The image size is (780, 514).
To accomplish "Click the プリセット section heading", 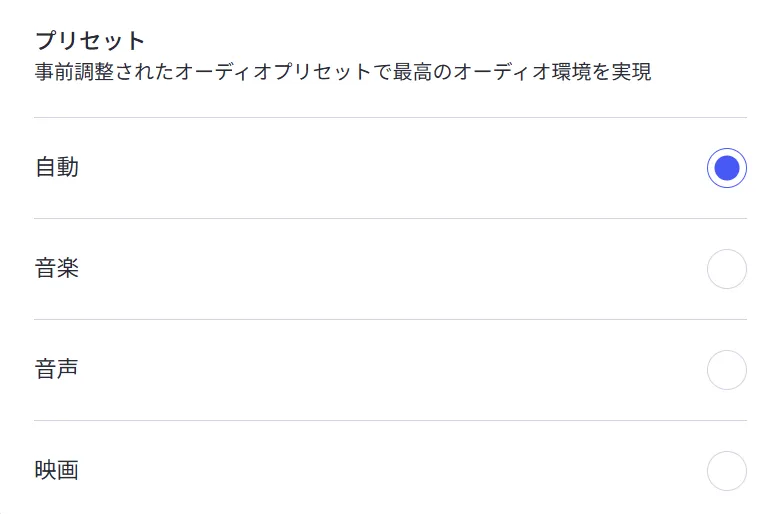I will click(x=90, y=41).
